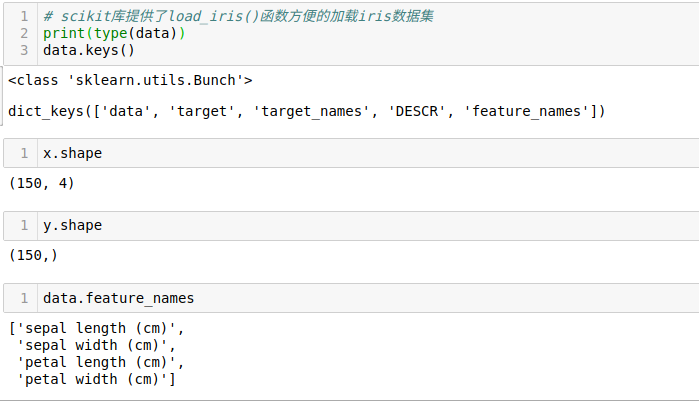Collapse first cell output via left margin

(x=2, y=96)
